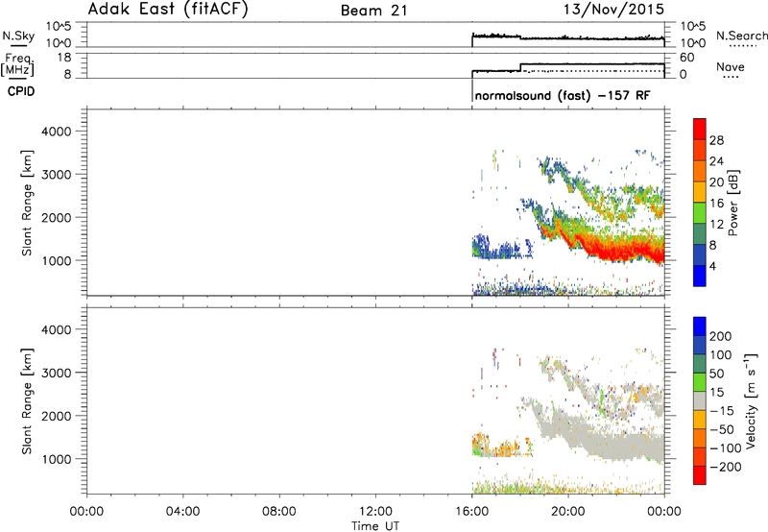This screenshot has height=532, width=768.
Task: Click the frequency trace step in the Freq panel
Action: (520, 67)
